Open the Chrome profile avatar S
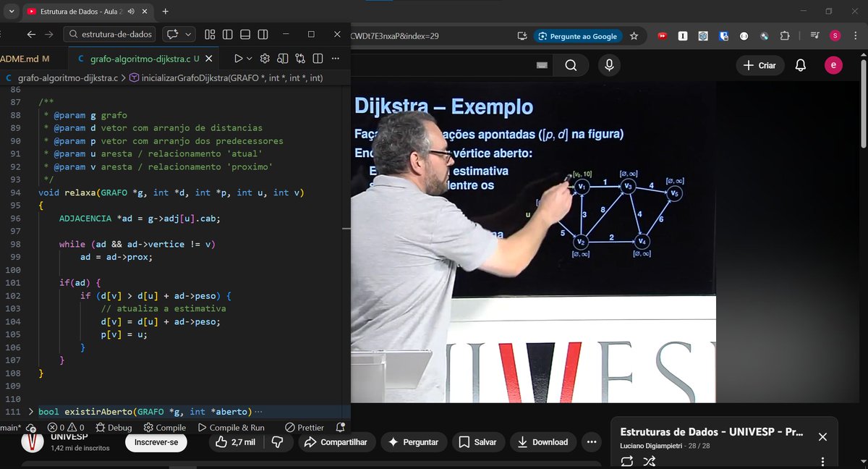The image size is (868, 469). click(835, 35)
